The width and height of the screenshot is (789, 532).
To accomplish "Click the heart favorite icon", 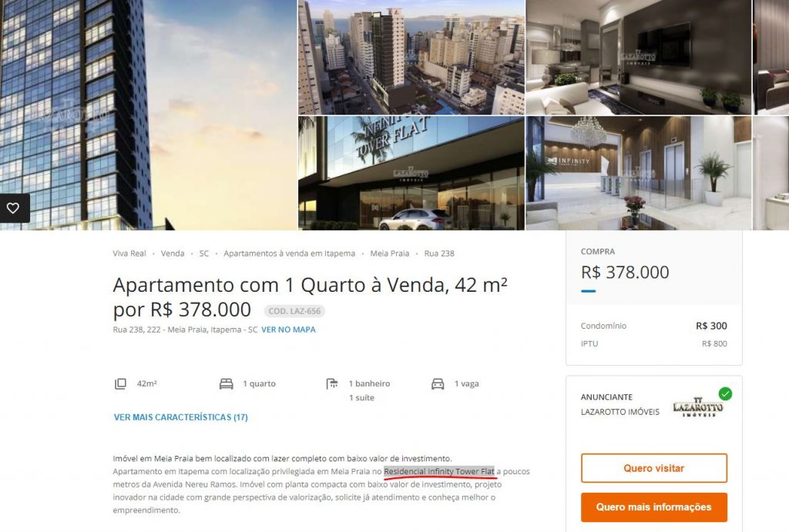I will 13,208.
